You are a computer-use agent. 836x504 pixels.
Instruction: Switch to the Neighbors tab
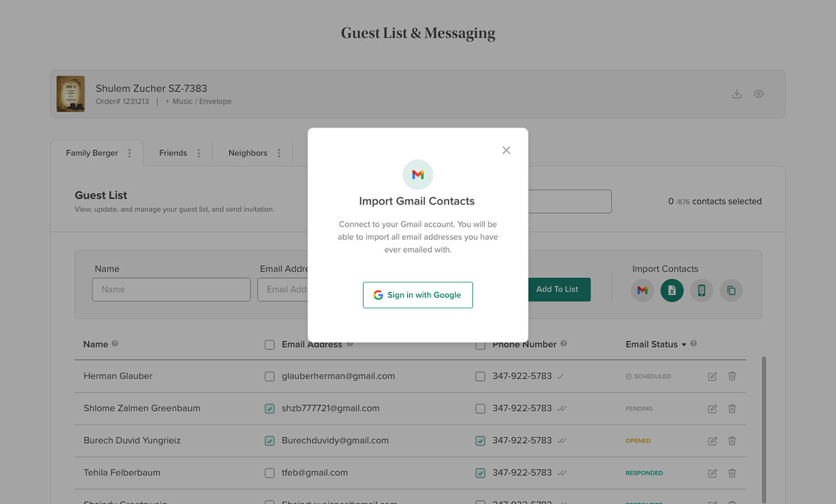[x=248, y=153]
